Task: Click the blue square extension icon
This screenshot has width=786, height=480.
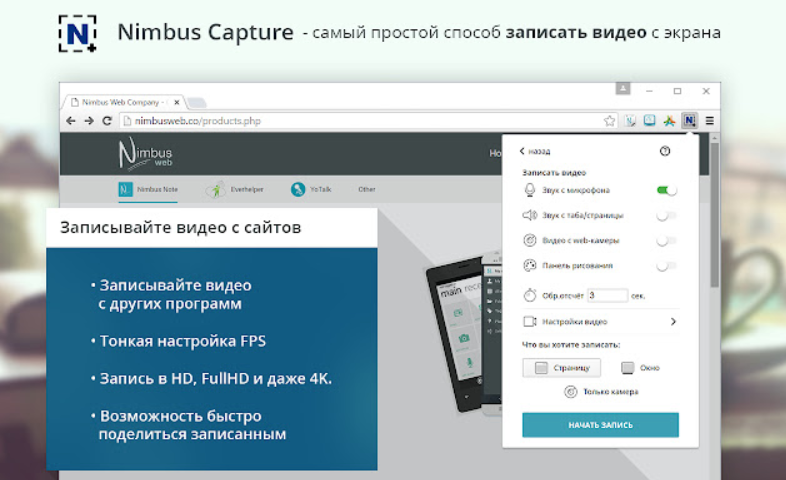Action: (649, 120)
